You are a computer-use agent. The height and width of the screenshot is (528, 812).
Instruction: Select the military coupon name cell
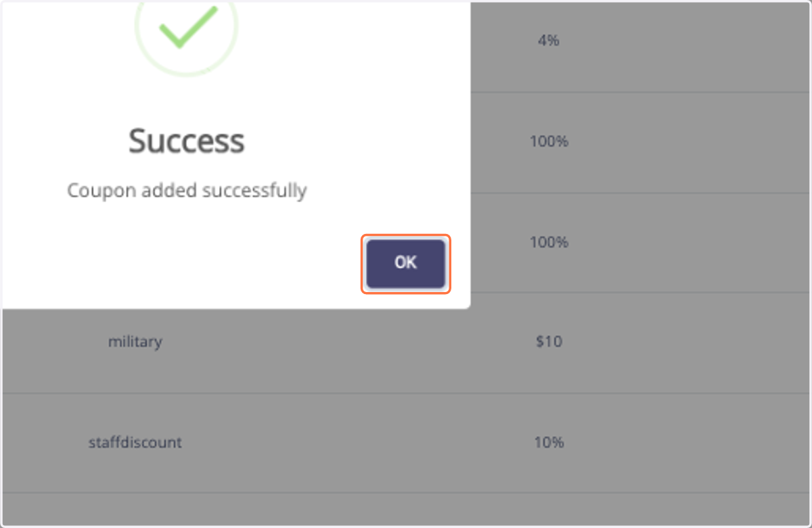(x=135, y=342)
